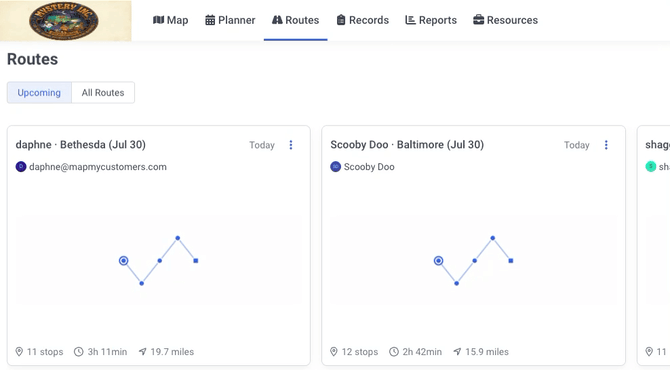The width and height of the screenshot is (670, 370).
Task: Open the Resources tab
Action: tap(505, 20)
